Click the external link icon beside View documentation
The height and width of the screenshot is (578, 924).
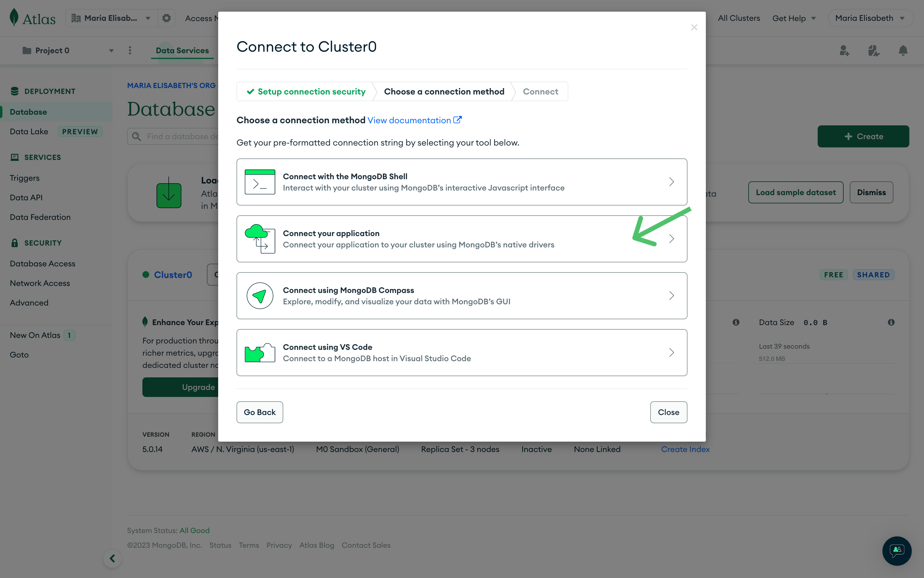point(457,120)
